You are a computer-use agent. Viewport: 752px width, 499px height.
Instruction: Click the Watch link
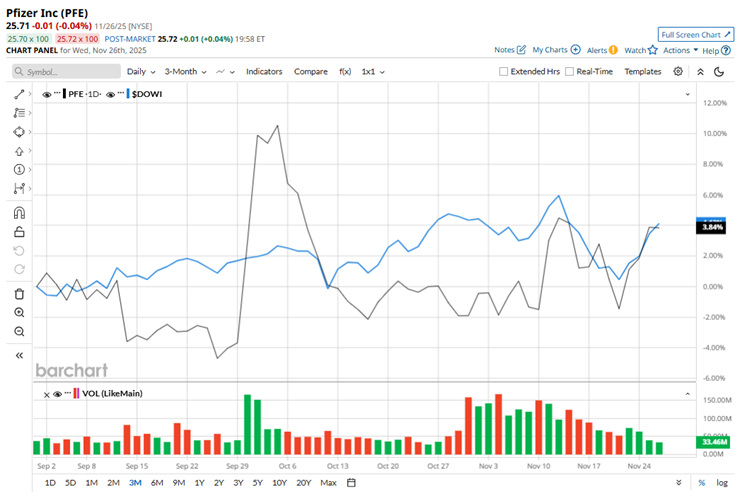coord(635,50)
